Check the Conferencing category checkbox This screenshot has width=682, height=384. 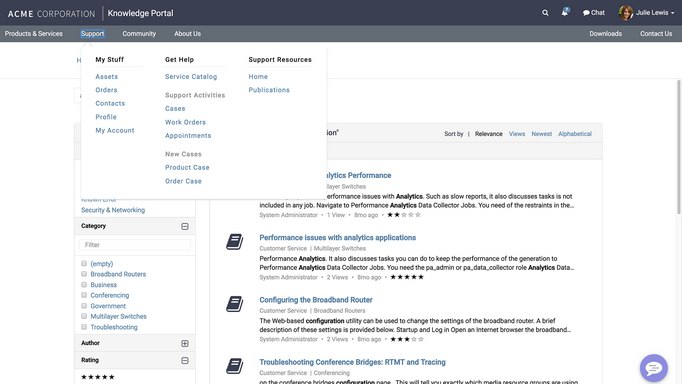pyautogui.click(x=84, y=295)
